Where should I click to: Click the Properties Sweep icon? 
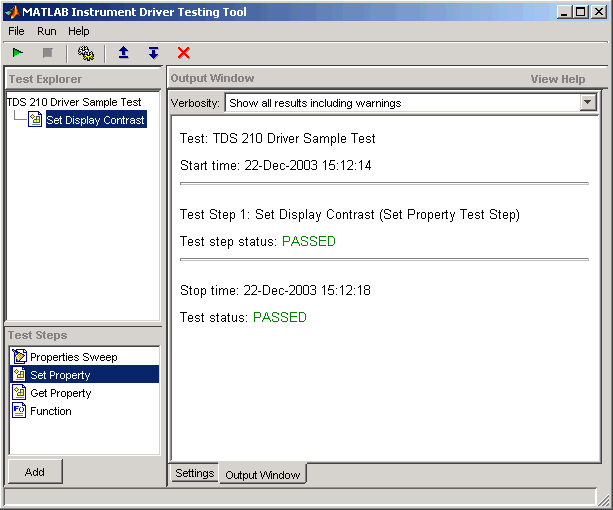(20, 356)
